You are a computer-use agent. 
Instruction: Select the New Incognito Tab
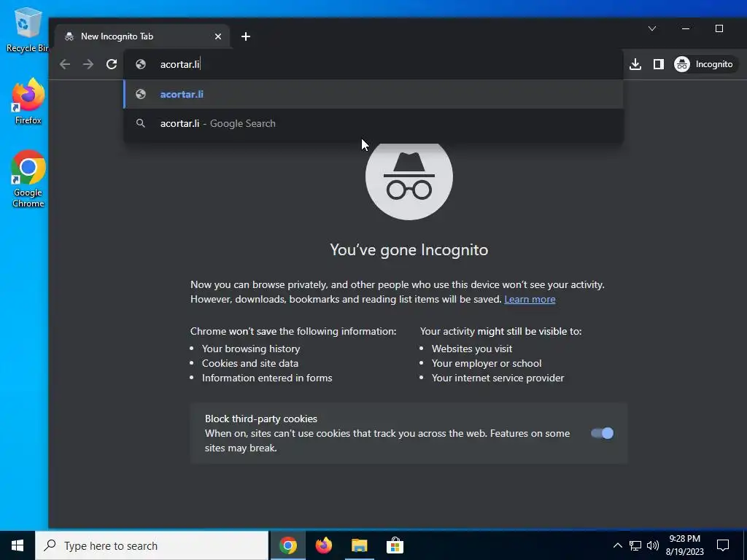[142, 36]
